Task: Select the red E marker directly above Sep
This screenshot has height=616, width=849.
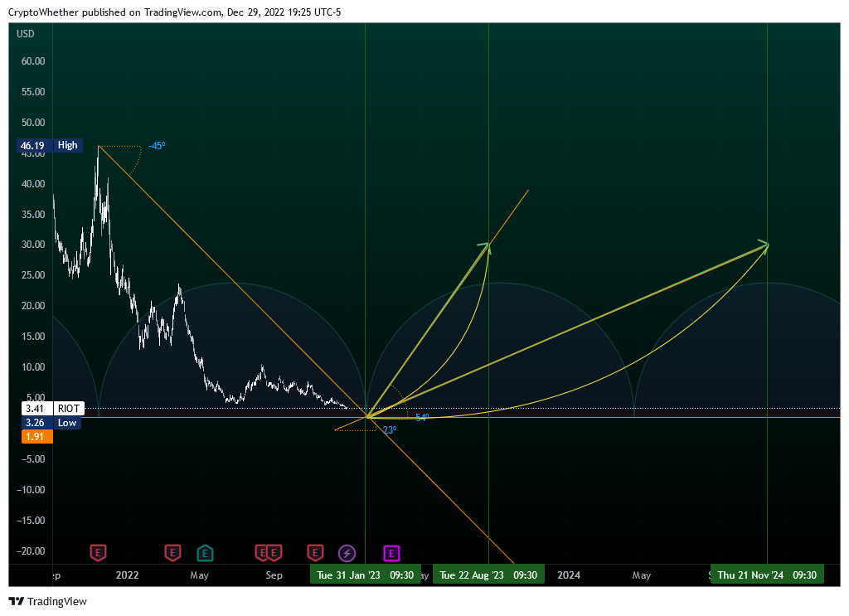Action: coord(274,553)
